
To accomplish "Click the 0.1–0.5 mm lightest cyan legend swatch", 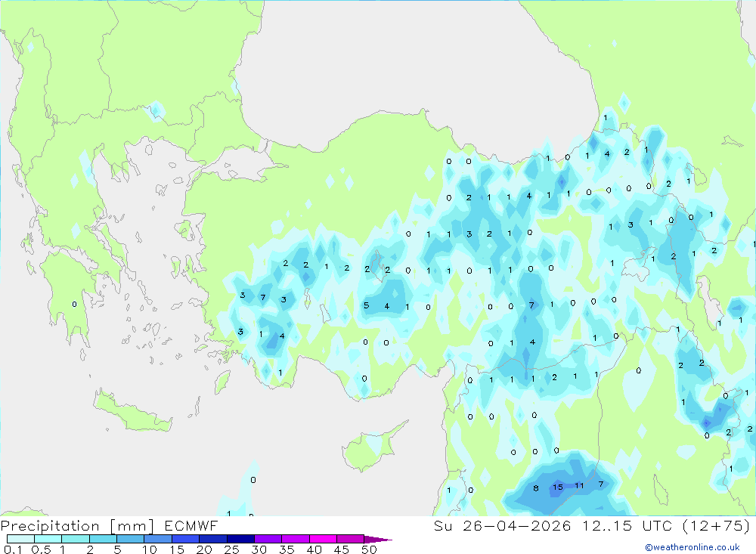I will pos(20,539).
